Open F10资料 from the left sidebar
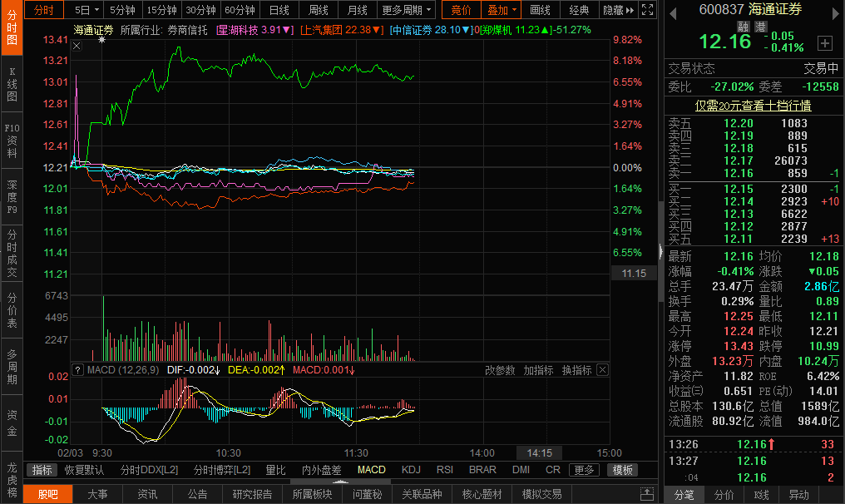Image resolution: width=845 pixels, height=504 pixels. click(x=12, y=141)
